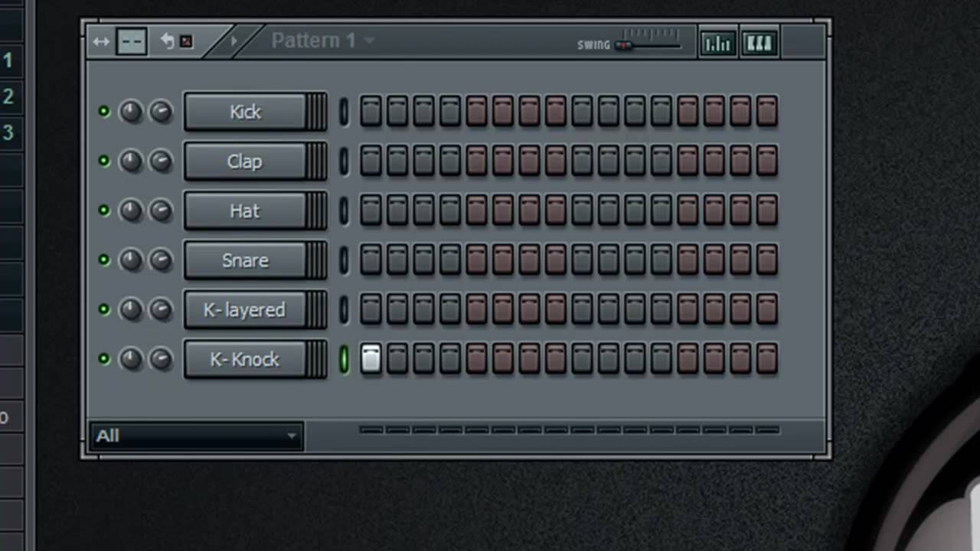Open the Pattern 1 dropdown
Image resolution: width=980 pixels, height=551 pixels.
click(x=322, y=41)
